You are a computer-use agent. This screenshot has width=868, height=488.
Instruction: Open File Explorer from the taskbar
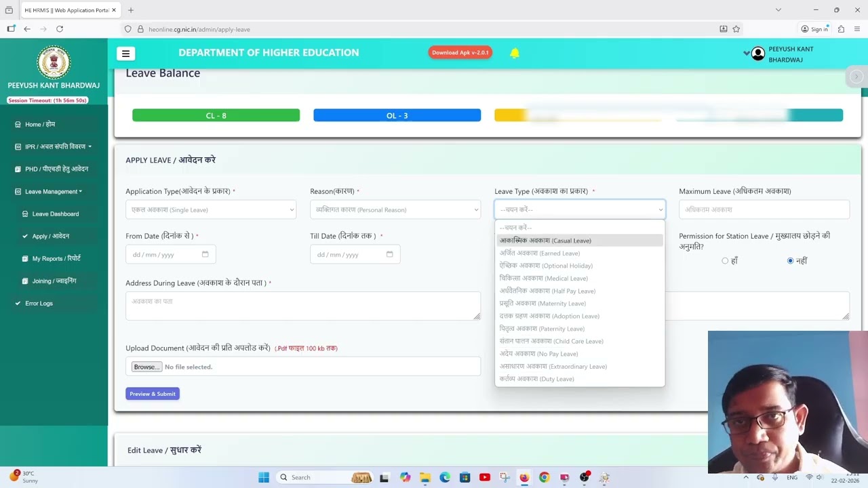(x=425, y=477)
